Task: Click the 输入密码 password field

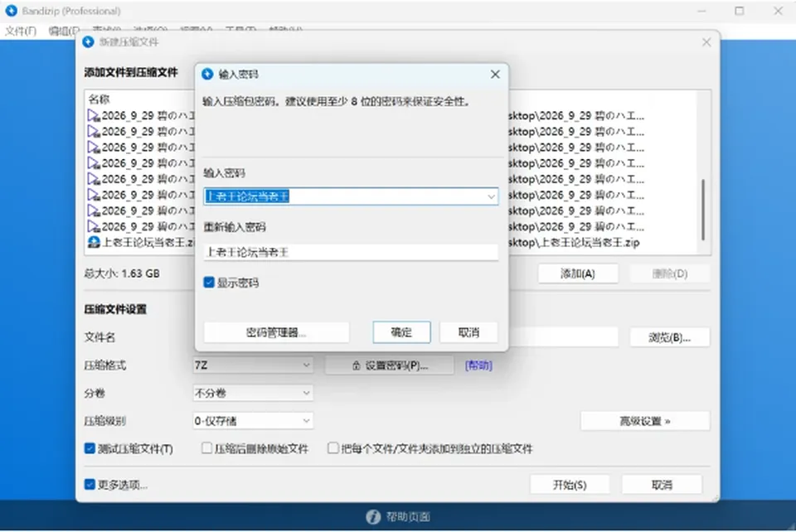Action: [351, 196]
